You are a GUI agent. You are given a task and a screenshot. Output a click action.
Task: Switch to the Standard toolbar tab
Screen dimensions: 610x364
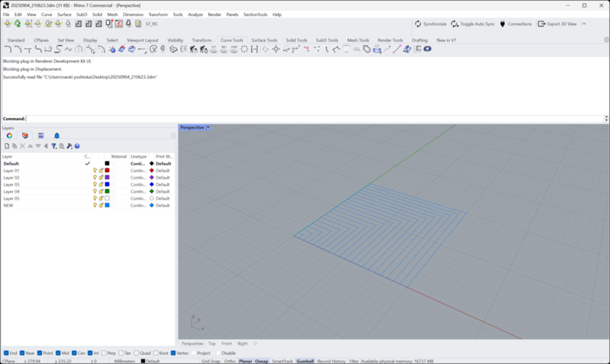[x=15, y=40]
